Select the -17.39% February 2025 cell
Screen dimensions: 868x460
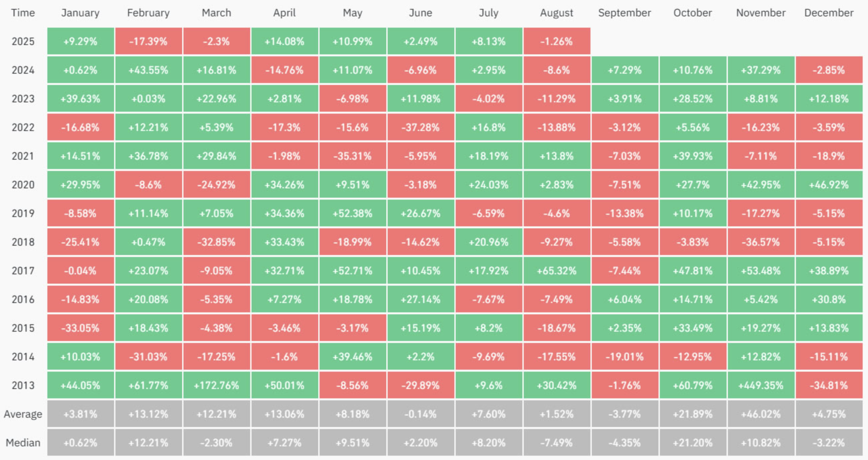[x=148, y=41]
